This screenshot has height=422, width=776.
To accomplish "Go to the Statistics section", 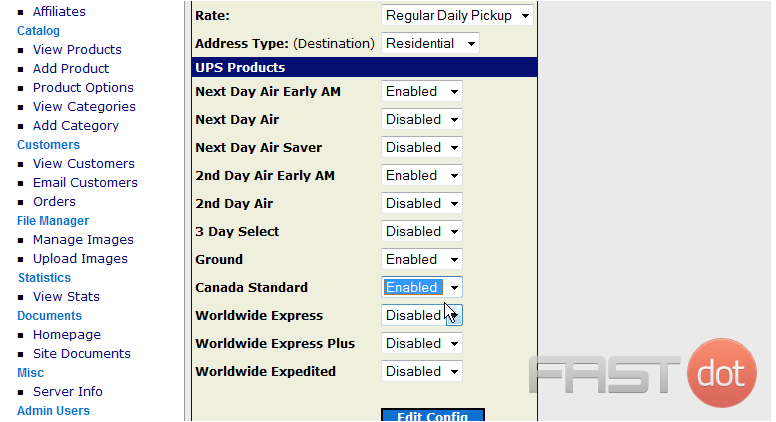I will [45, 278].
